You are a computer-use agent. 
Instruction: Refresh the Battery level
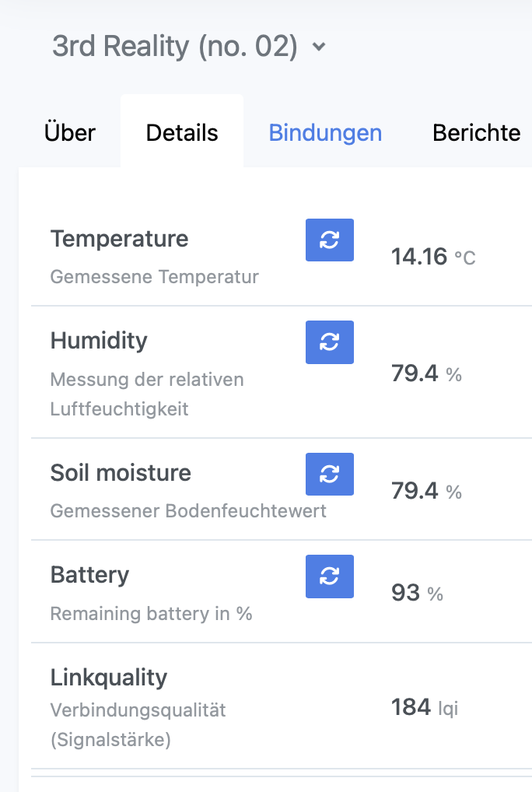pos(329,576)
